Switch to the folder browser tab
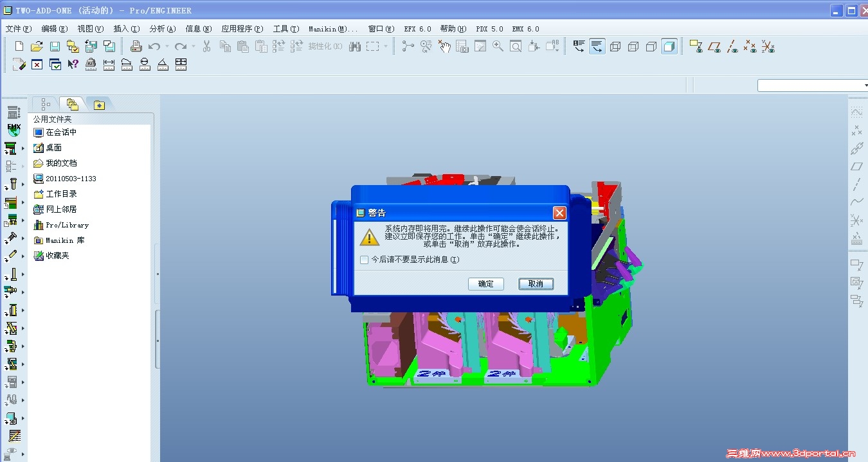868x462 pixels. (x=72, y=104)
